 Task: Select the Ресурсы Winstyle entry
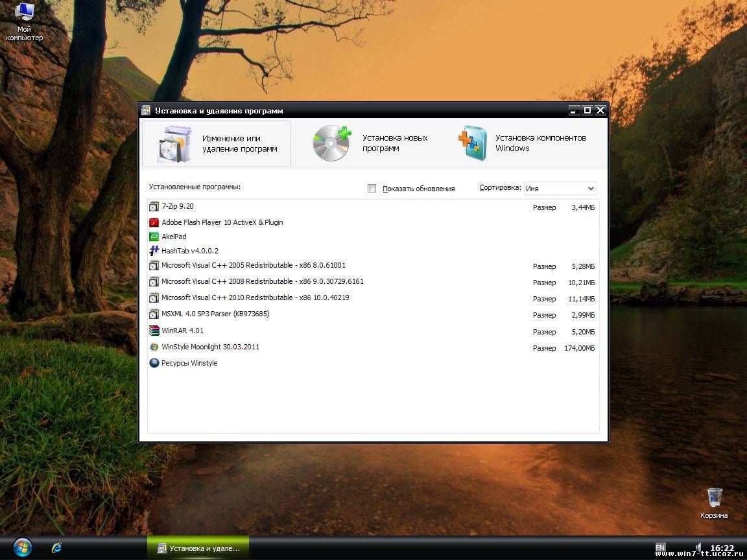373,364
